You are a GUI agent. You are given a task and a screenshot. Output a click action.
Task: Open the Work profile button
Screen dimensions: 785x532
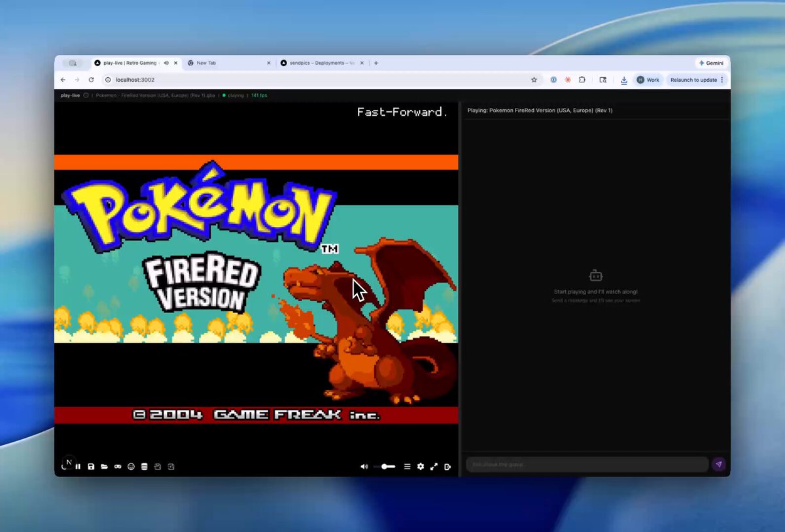click(648, 80)
